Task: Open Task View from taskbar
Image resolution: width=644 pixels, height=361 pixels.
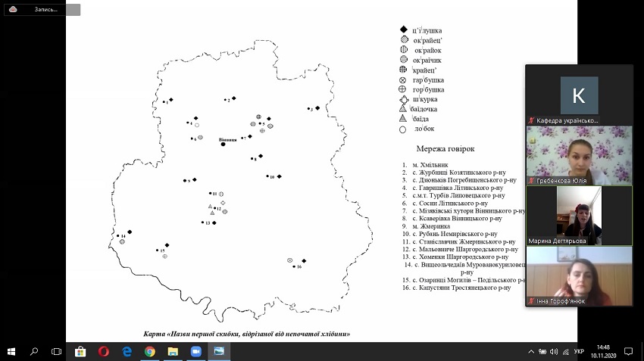Action: coord(57,352)
